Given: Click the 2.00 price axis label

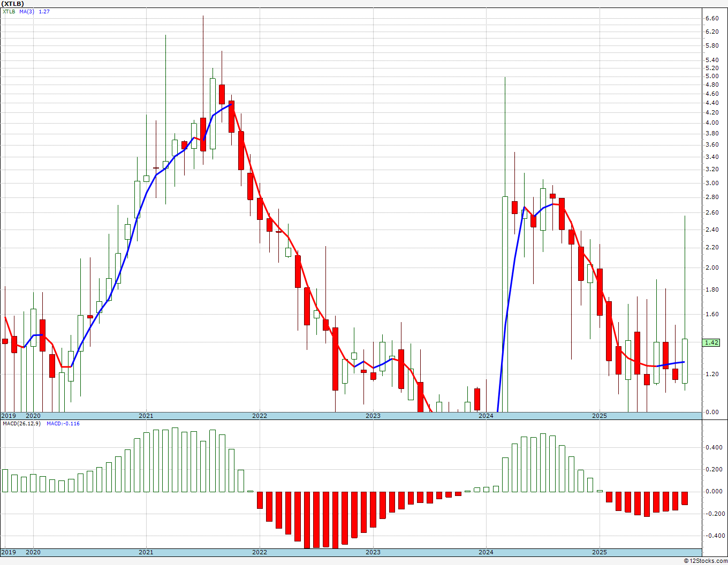Looking at the screenshot, I should [712, 268].
